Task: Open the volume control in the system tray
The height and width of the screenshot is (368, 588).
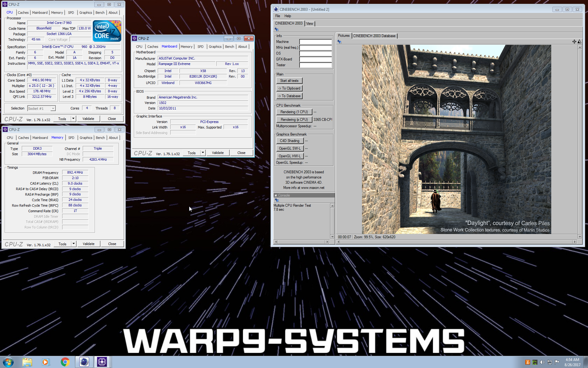Action: [542, 362]
